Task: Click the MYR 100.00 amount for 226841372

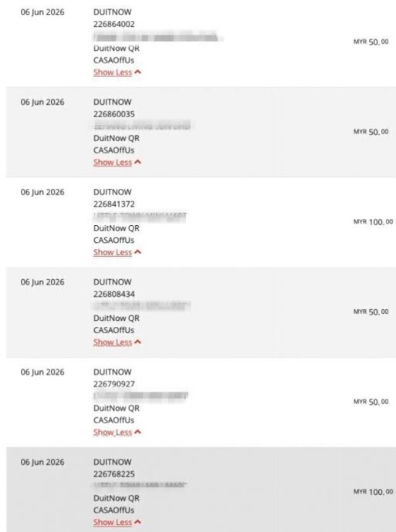Action: pyautogui.click(x=374, y=222)
